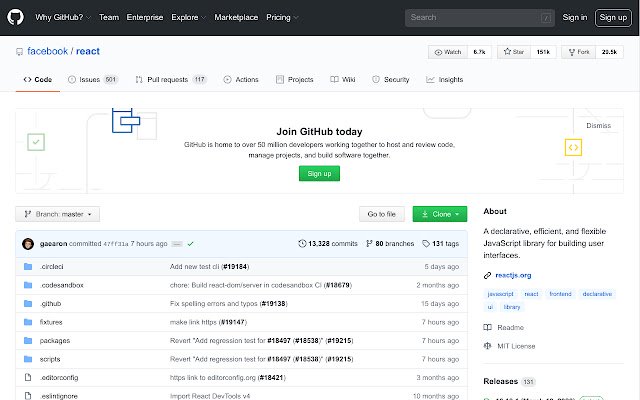Click Sign in in the header
The height and width of the screenshot is (400, 640).
575,17
